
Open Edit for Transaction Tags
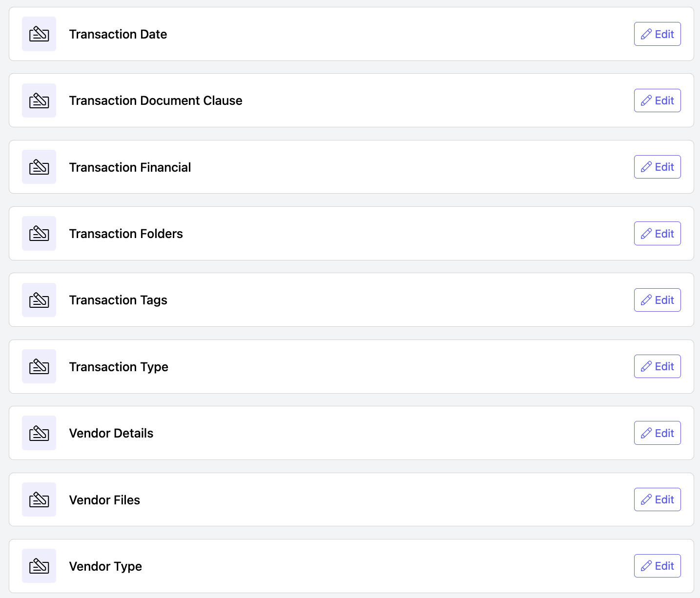tap(657, 300)
